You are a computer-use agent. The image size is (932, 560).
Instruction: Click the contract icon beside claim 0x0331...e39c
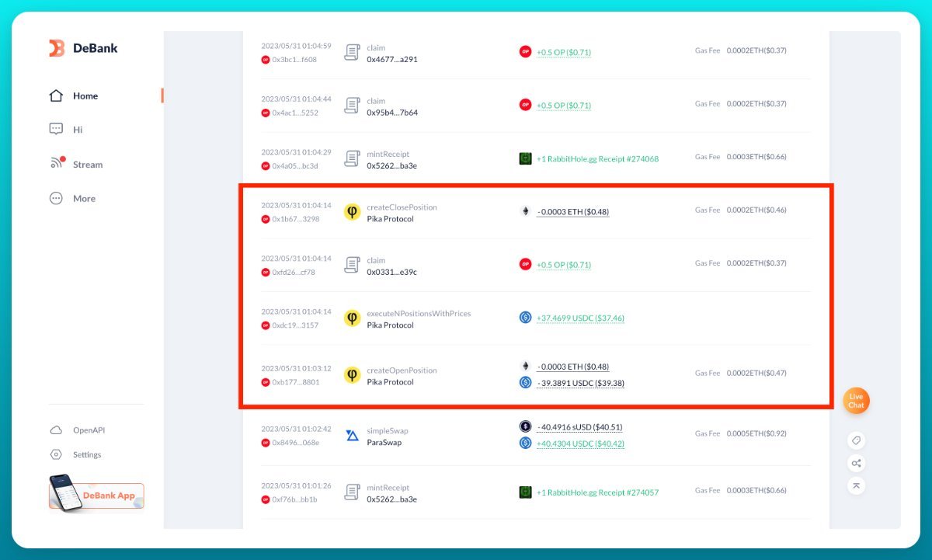pos(352,266)
